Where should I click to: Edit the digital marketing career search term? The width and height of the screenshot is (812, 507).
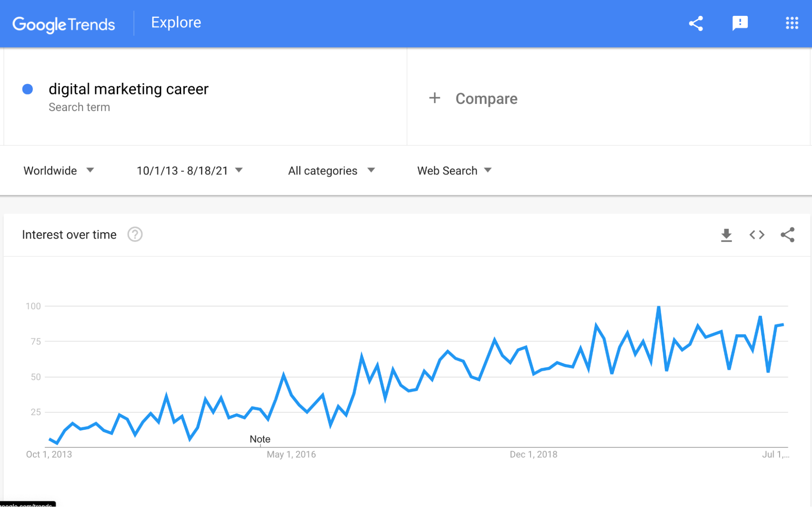coord(128,89)
